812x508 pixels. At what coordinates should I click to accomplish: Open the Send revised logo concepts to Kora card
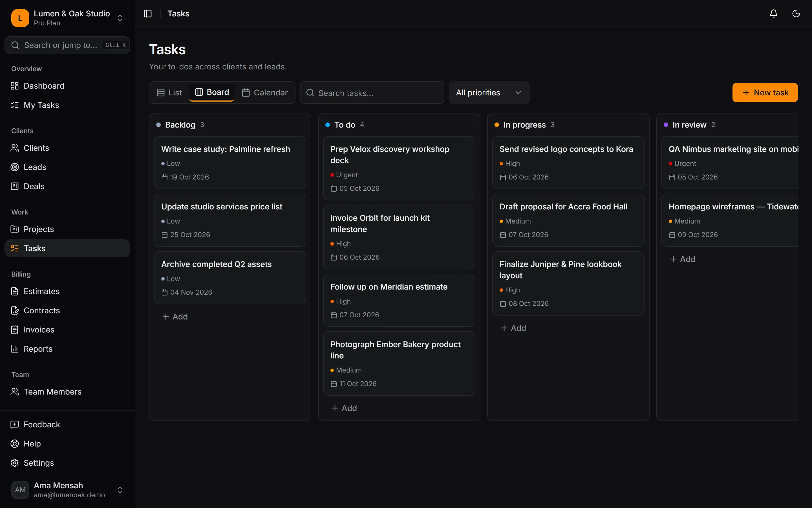coord(568,163)
